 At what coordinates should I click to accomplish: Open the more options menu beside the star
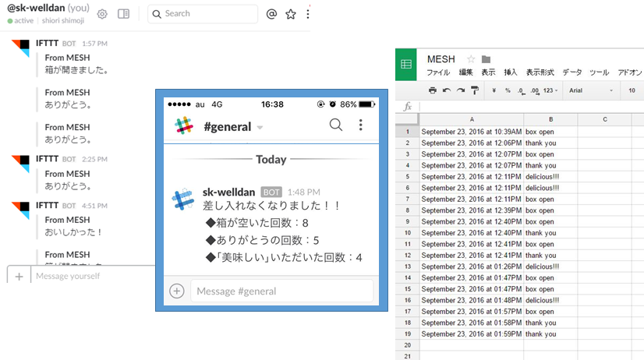pyautogui.click(x=308, y=14)
